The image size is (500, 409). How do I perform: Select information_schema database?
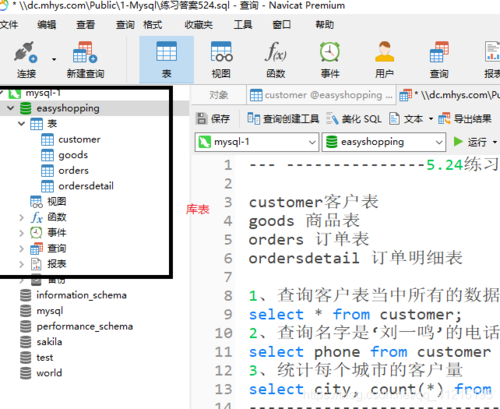81,295
